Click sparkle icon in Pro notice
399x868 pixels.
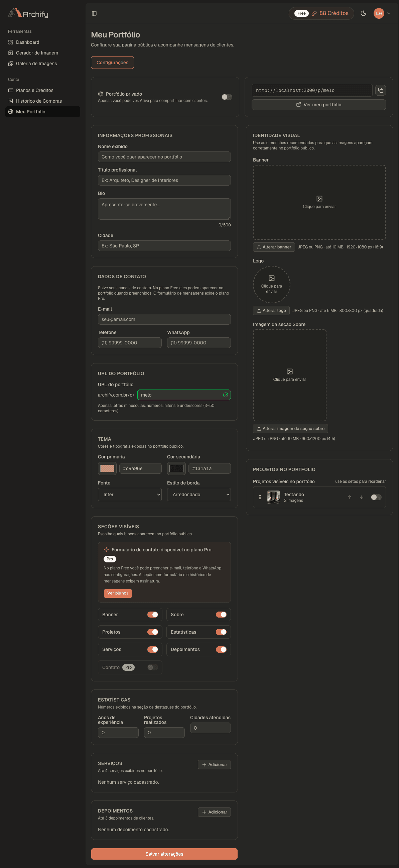[106, 550]
